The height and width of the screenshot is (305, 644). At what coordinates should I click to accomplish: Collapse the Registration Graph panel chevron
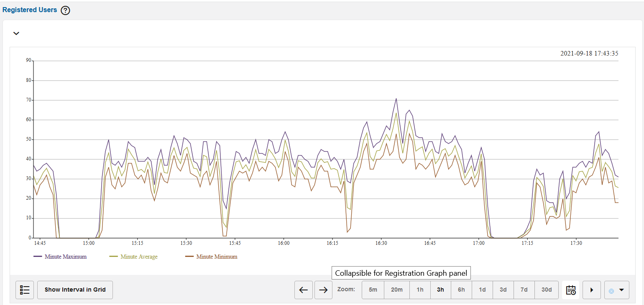pyautogui.click(x=16, y=33)
